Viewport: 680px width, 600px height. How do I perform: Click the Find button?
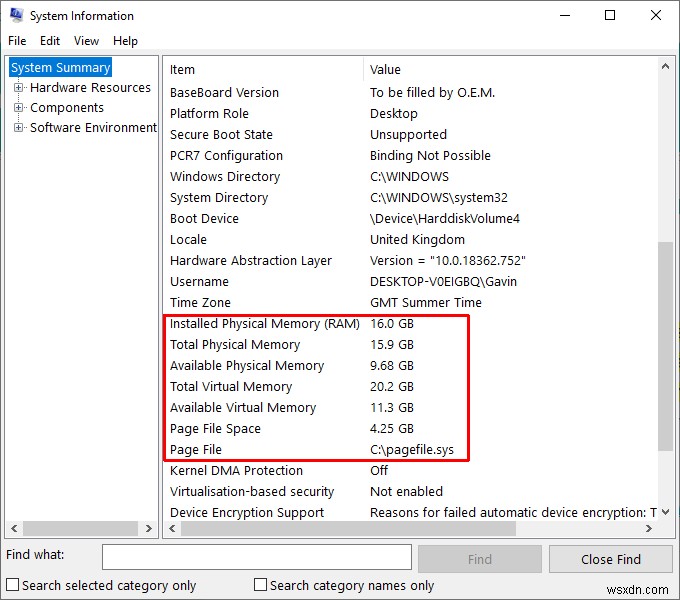point(480,559)
